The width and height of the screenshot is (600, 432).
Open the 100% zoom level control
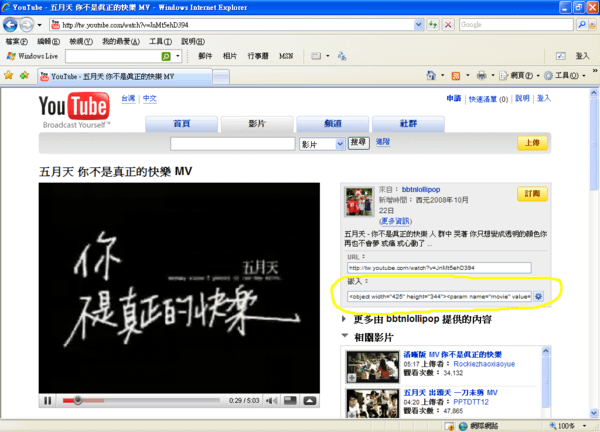click(x=568, y=426)
